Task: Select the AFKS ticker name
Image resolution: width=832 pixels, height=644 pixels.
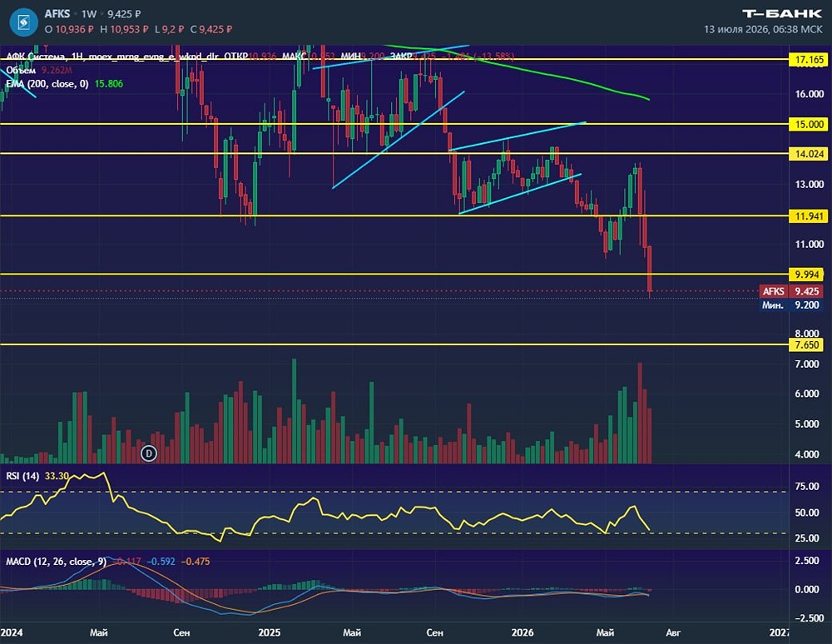Action: [x=57, y=14]
